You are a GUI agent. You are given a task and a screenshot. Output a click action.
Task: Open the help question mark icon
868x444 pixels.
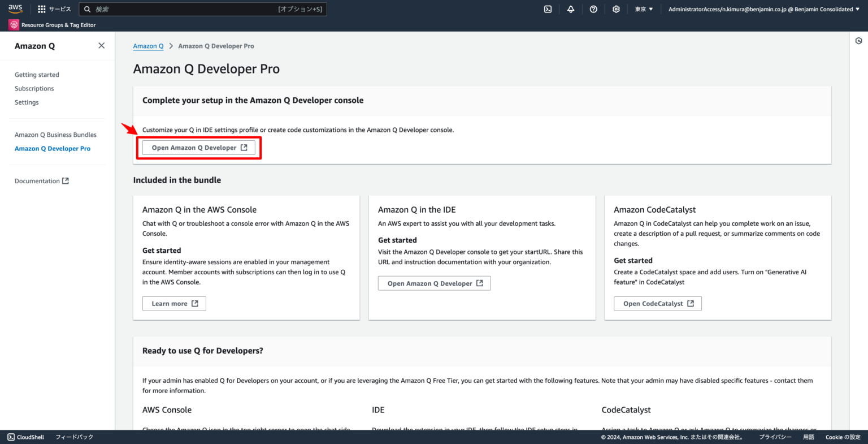(593, 9)
